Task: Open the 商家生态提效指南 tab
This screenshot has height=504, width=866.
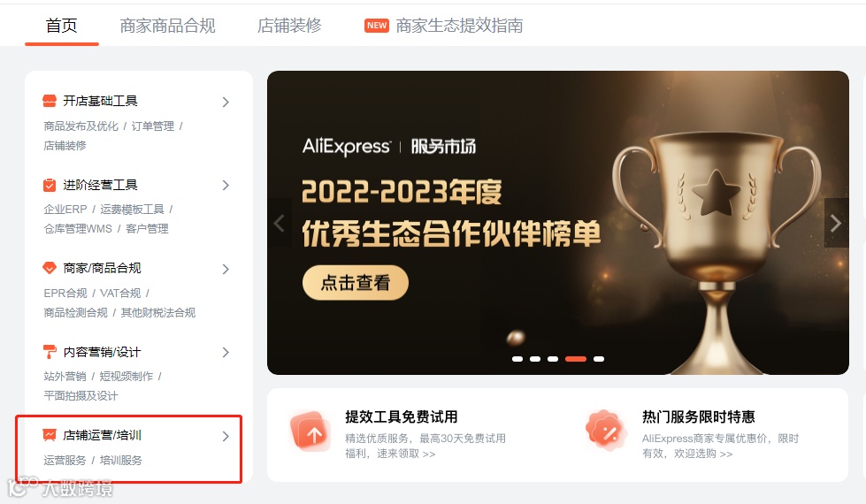Action: pyautogui.click(x=459, y=26)
